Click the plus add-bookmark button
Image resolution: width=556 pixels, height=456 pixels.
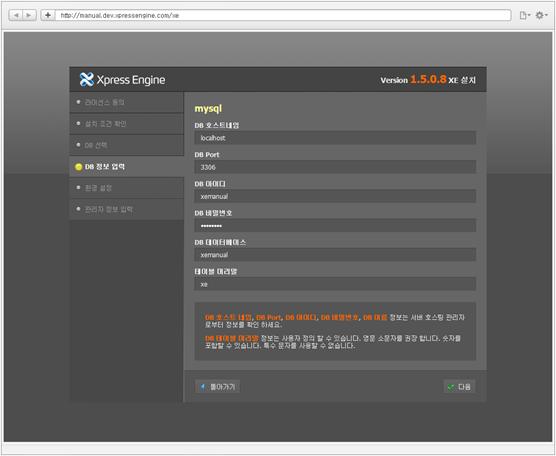(x=48, y=15)
